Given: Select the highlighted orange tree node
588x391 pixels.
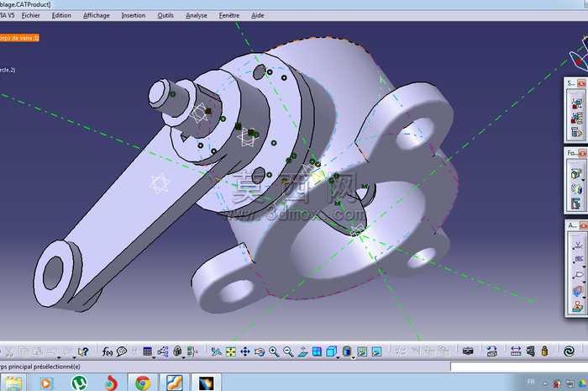Looking at the screenshot, I should tap(19, 38).
